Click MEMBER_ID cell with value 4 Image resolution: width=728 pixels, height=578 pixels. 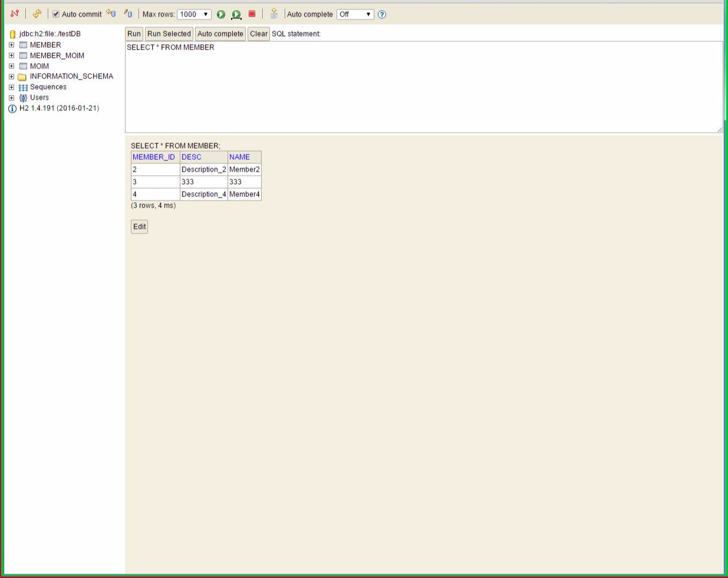(155, 194)
